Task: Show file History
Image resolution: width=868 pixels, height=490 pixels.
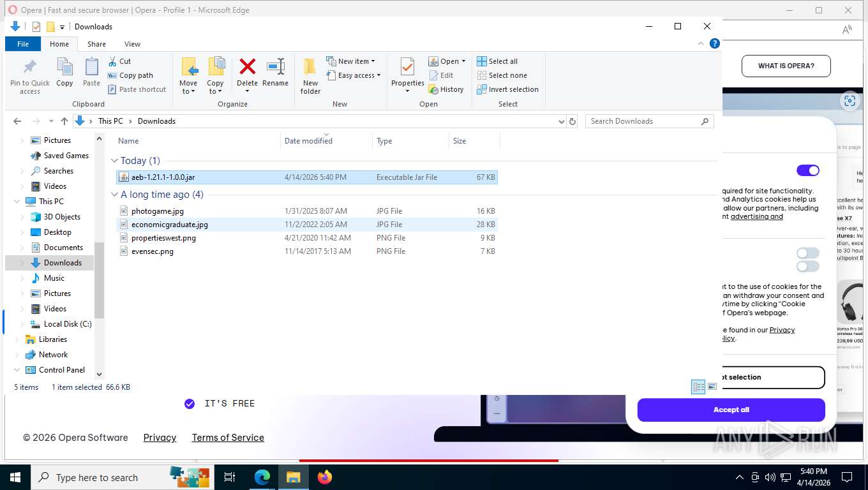Action: (x=446, y=89)
